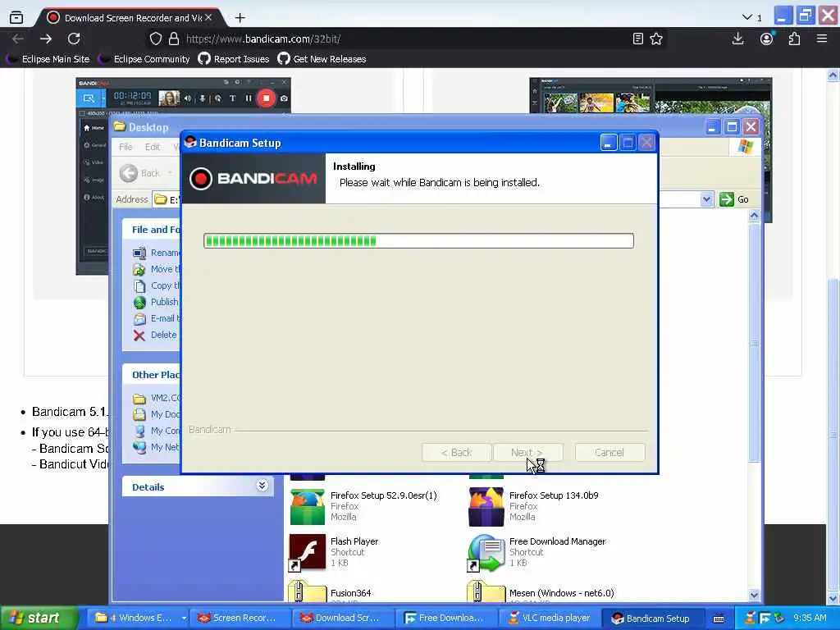Click the Next button in Bandicam Setup

pos(527,453)
